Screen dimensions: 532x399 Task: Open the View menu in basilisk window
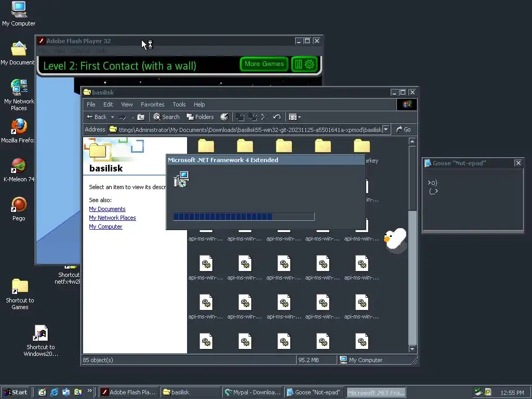pos(127,104)
